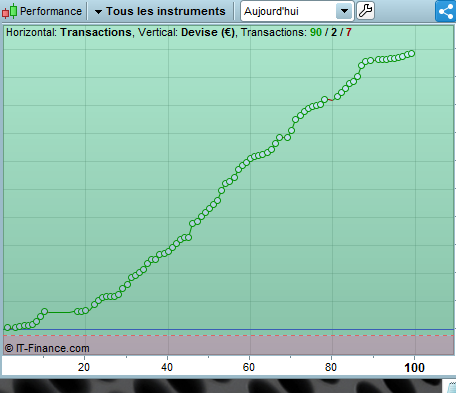
Task: Click the Performance candlestick icon
Action: click(x=9, y=11)
